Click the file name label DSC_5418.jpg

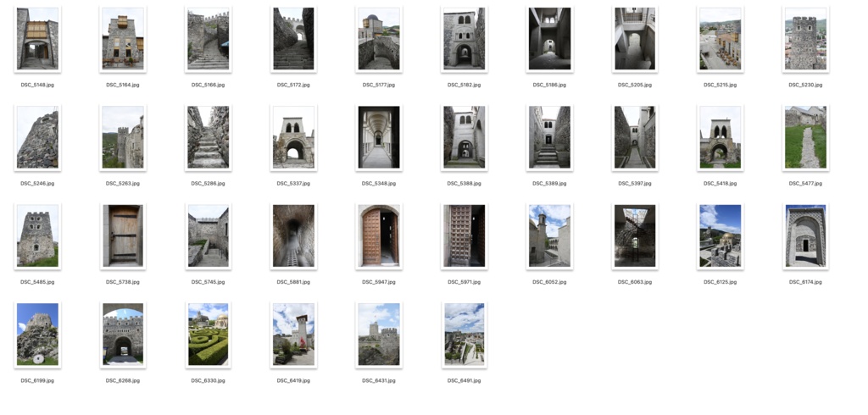pos(721,184)
